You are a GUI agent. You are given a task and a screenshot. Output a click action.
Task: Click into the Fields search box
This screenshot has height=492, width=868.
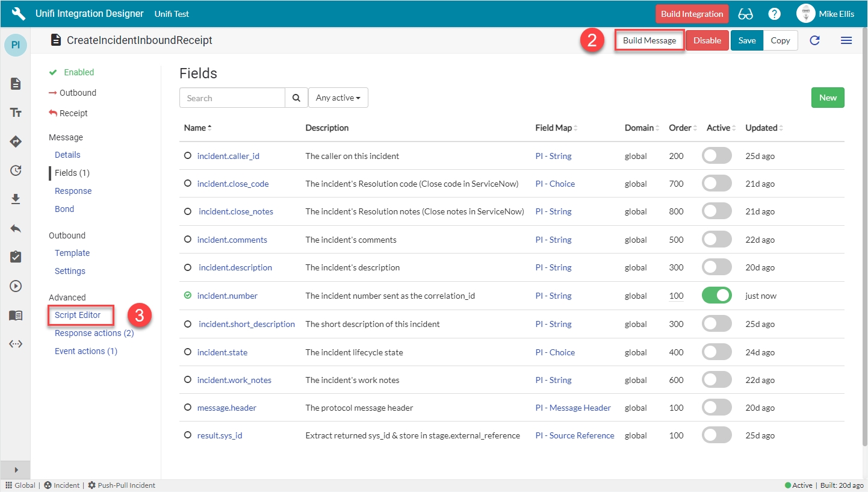coord(232,98)
